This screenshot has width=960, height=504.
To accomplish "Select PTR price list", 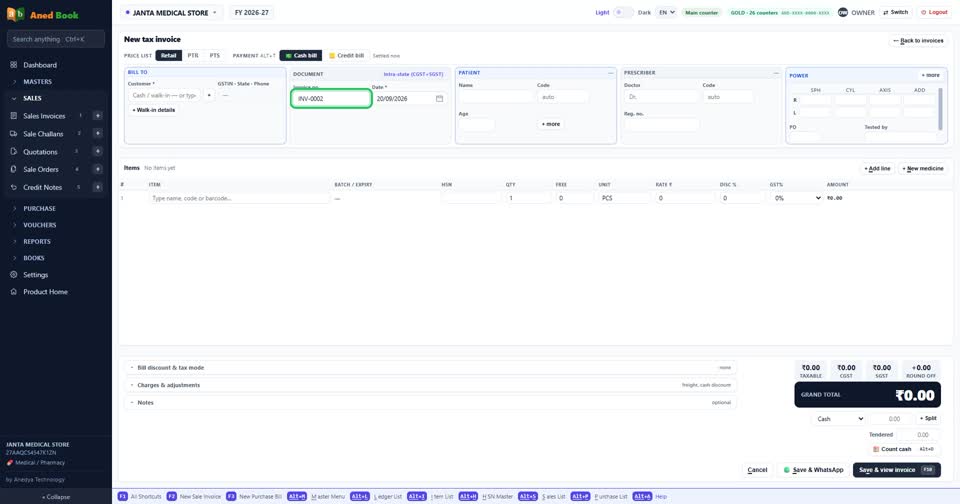I will [x=193, y=56].
